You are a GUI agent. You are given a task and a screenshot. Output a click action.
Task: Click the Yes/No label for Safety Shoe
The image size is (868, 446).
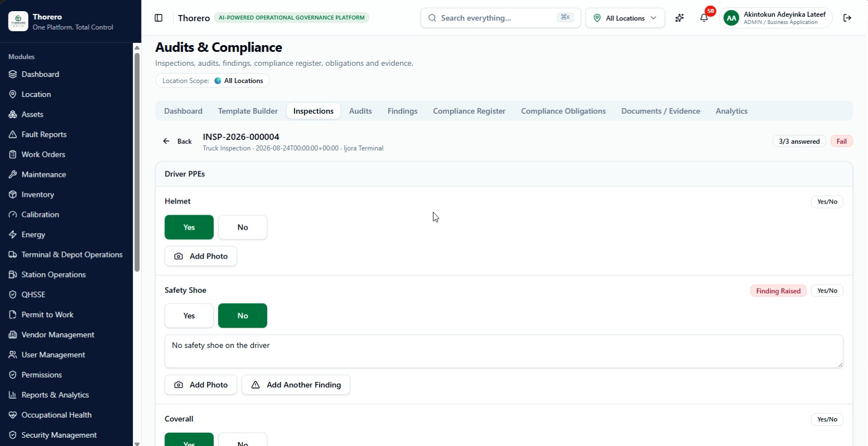pos(827,291)
